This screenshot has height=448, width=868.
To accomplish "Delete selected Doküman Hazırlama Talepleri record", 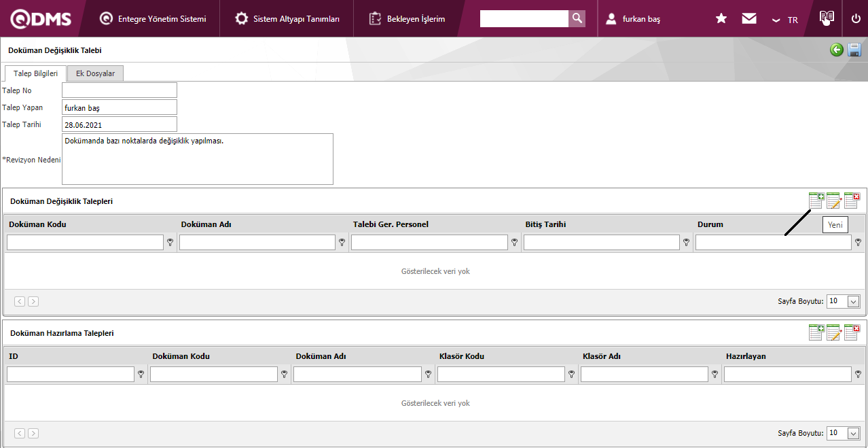I will pyautogui.click(x=852, y=332).
